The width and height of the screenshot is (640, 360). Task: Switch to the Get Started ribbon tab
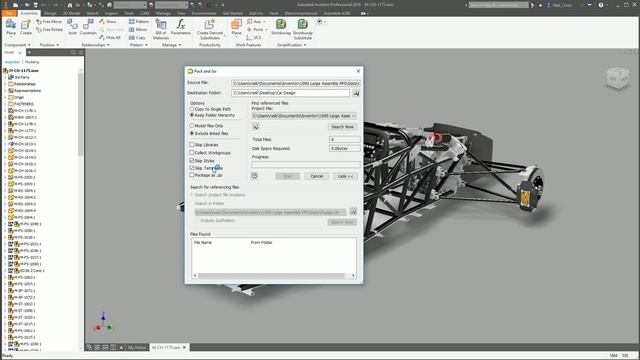pos(233,13)
